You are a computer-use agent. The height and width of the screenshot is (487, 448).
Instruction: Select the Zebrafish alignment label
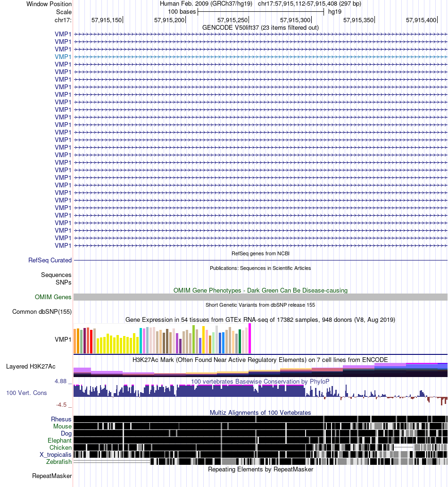[x=59, y=462]
